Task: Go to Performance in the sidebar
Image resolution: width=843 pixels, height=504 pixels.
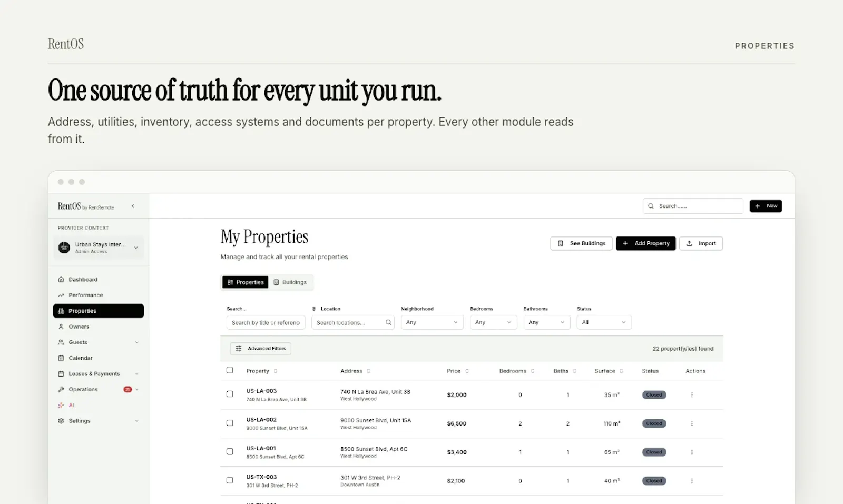Action: [x=99, y=295]
